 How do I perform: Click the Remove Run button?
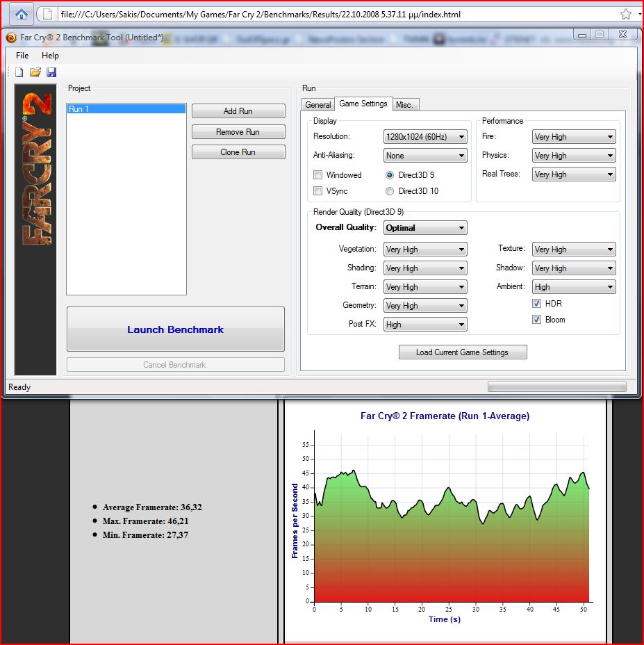pyautogui.click(x=238, y=132)
